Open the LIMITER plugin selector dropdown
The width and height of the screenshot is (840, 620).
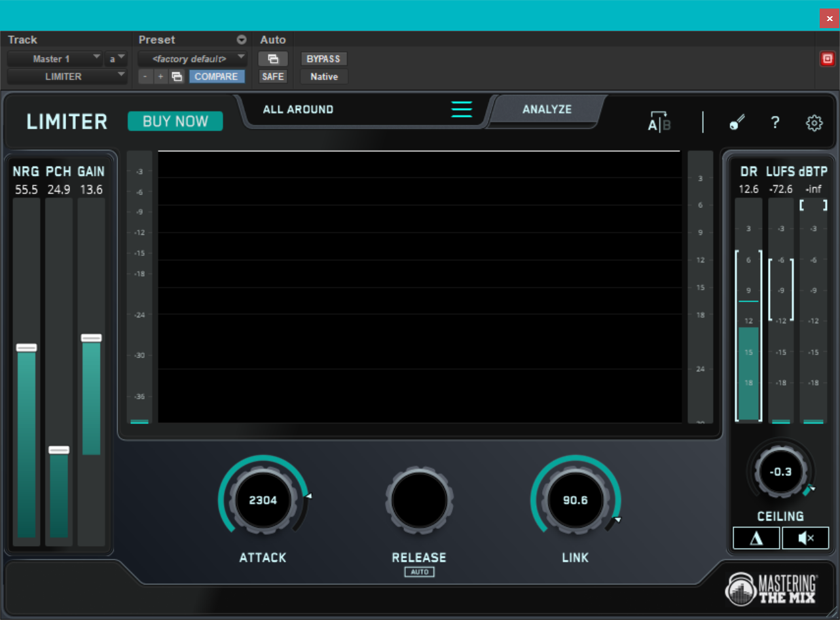click(67, 77)
